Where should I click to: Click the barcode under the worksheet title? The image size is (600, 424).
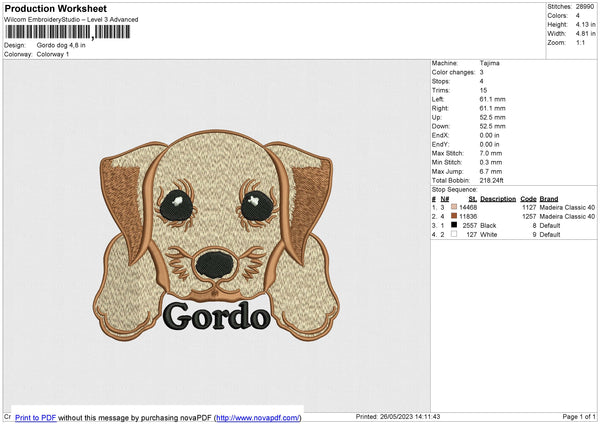[x=68, y=32]
